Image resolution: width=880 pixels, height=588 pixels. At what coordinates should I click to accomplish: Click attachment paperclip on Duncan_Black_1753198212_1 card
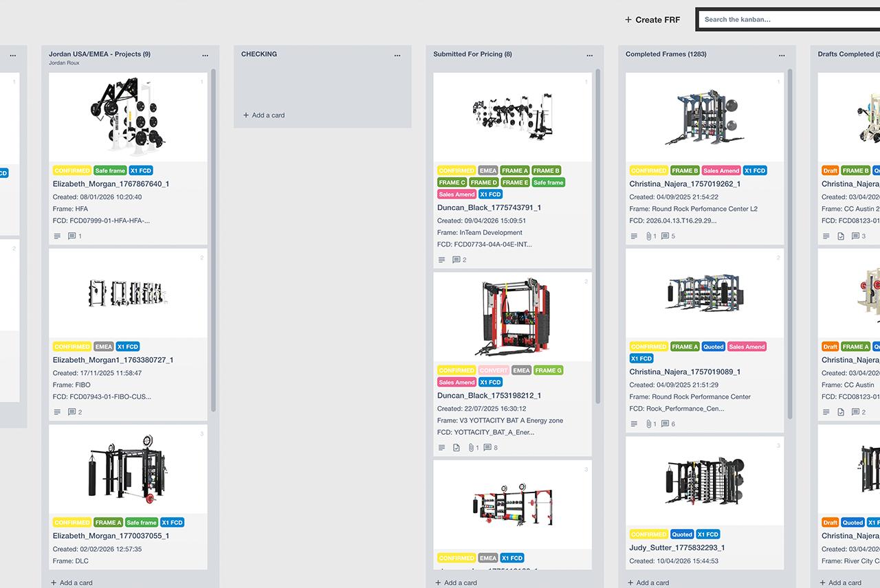(471, 448)
